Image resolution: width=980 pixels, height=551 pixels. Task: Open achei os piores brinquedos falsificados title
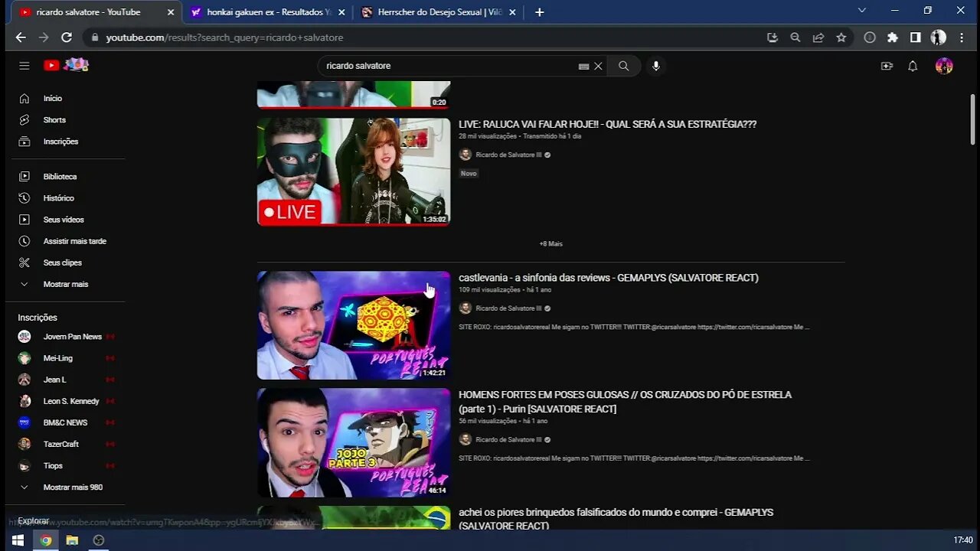(616, 519)
